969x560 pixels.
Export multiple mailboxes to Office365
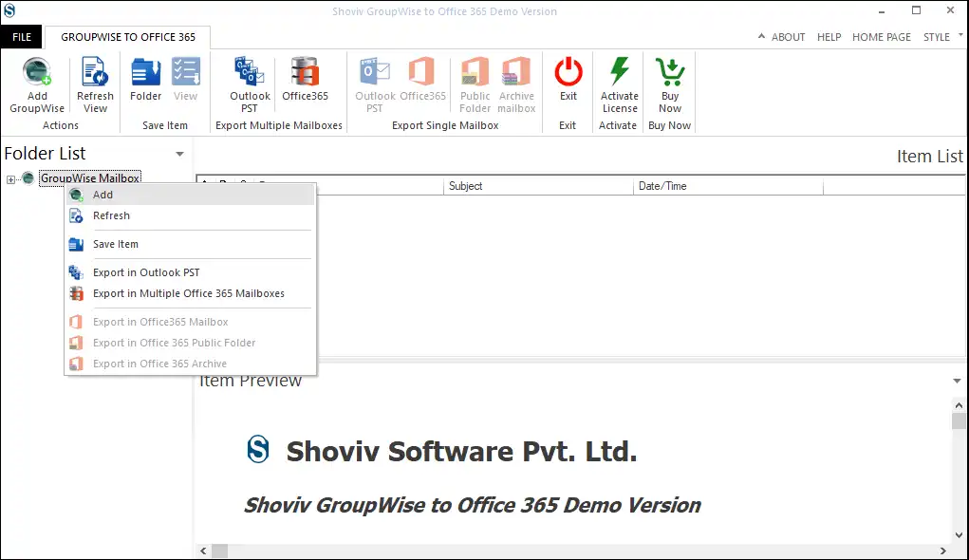[305, 79]
